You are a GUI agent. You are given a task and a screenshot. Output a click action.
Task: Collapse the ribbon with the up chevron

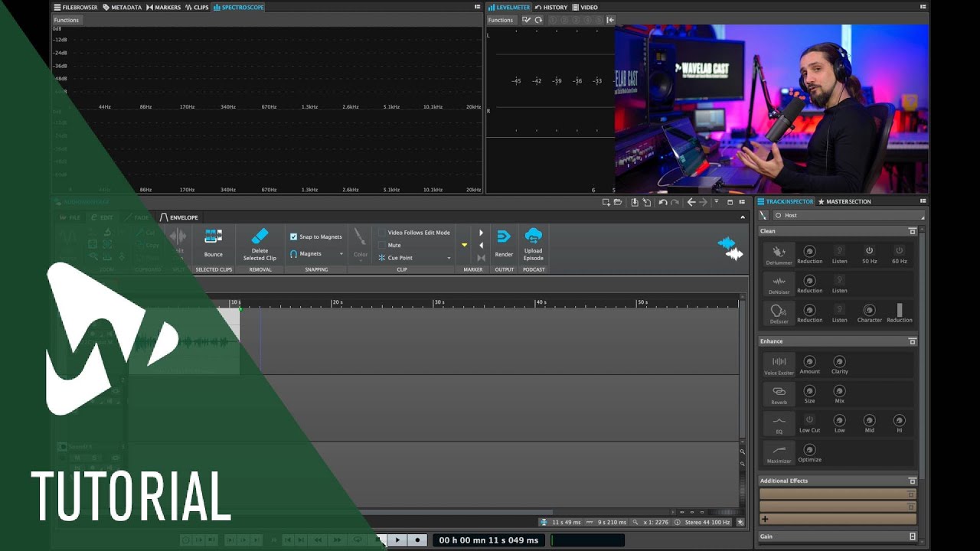743,217
